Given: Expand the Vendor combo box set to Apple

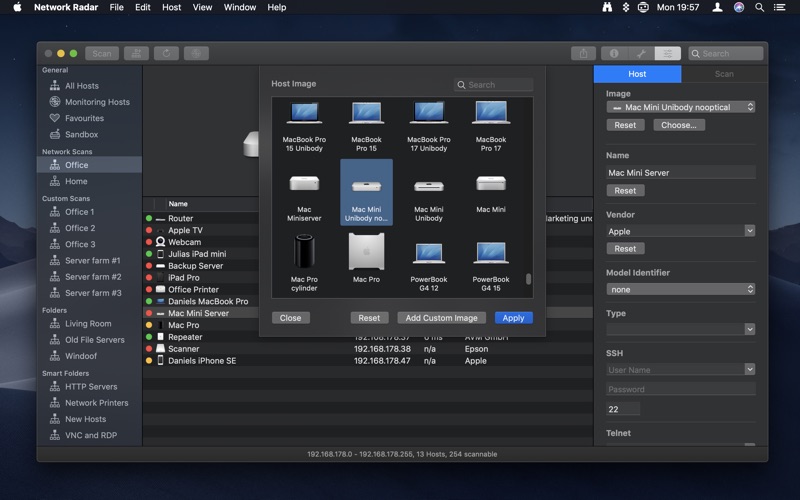Looking at the screenshot, I should [749, 231].
